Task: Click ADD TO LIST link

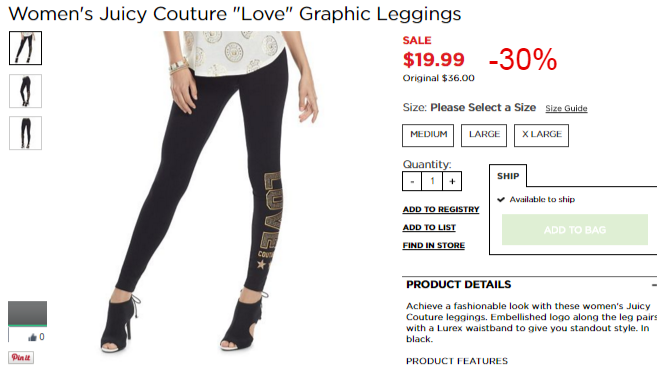Action: (x=429, y=227)
